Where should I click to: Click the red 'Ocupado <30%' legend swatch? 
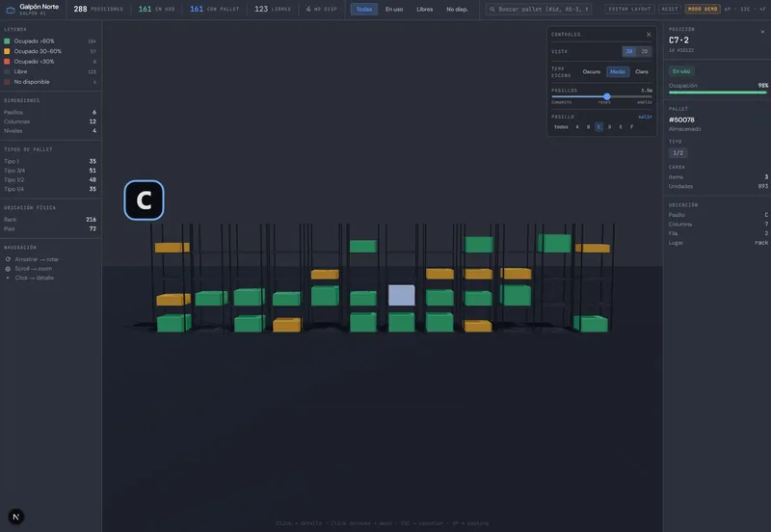[7, 62]
